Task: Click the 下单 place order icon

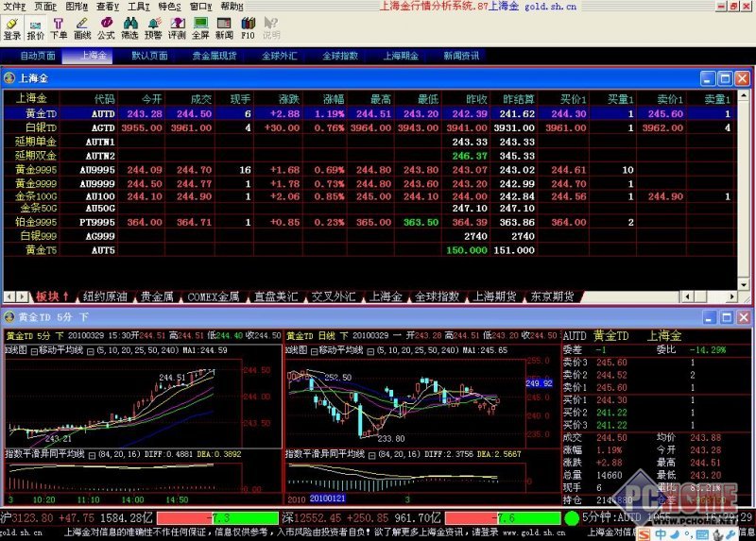Action: [x=59, y=26]
